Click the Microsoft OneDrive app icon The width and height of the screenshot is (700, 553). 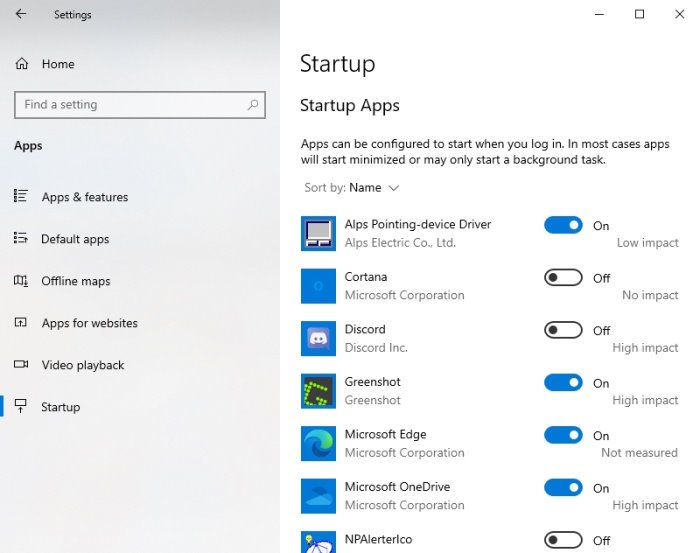pyautogui.click(x=318, y=496)
